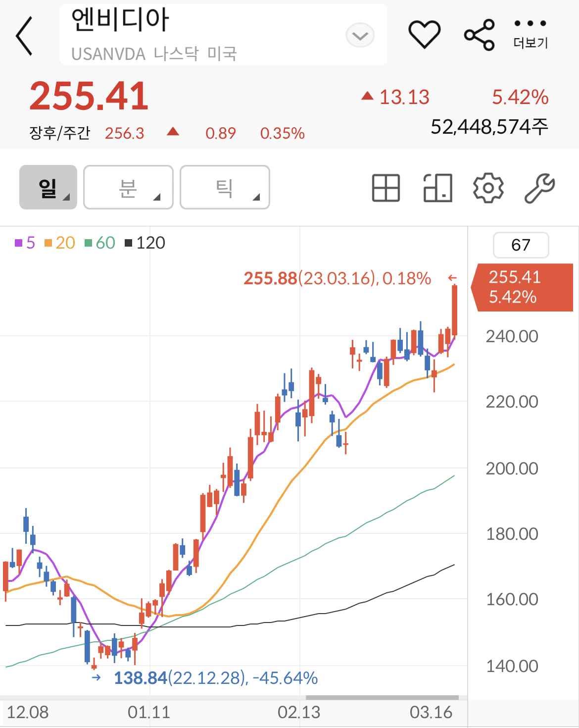Click the after-hours change value 0.89
The width and height of the screenshot is (579, 728).
tap(221, 133)
